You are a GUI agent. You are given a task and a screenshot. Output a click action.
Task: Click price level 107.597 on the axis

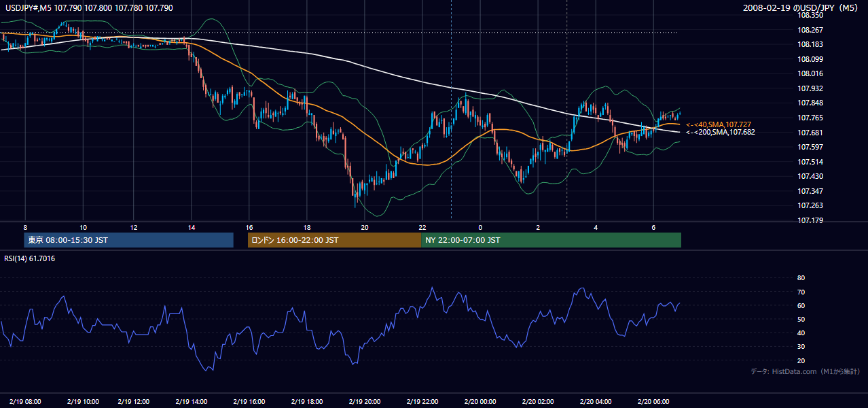[810, 147]
